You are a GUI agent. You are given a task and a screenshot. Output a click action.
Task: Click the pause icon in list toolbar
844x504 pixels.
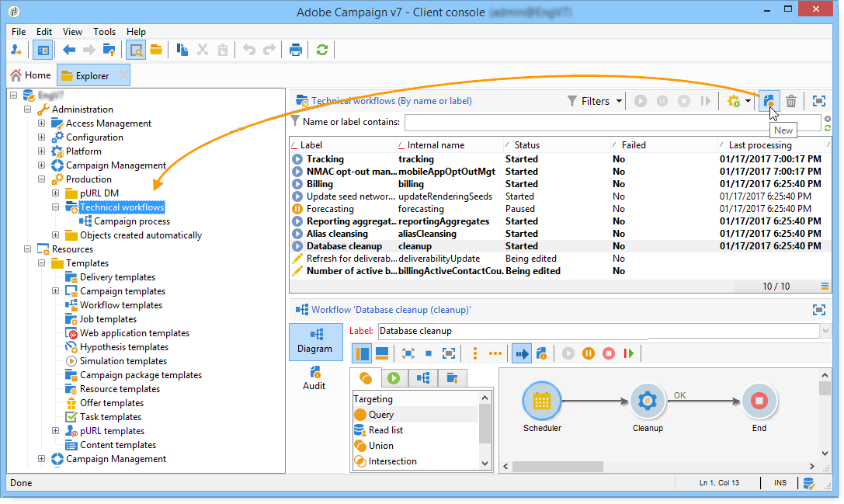point(662,101)
